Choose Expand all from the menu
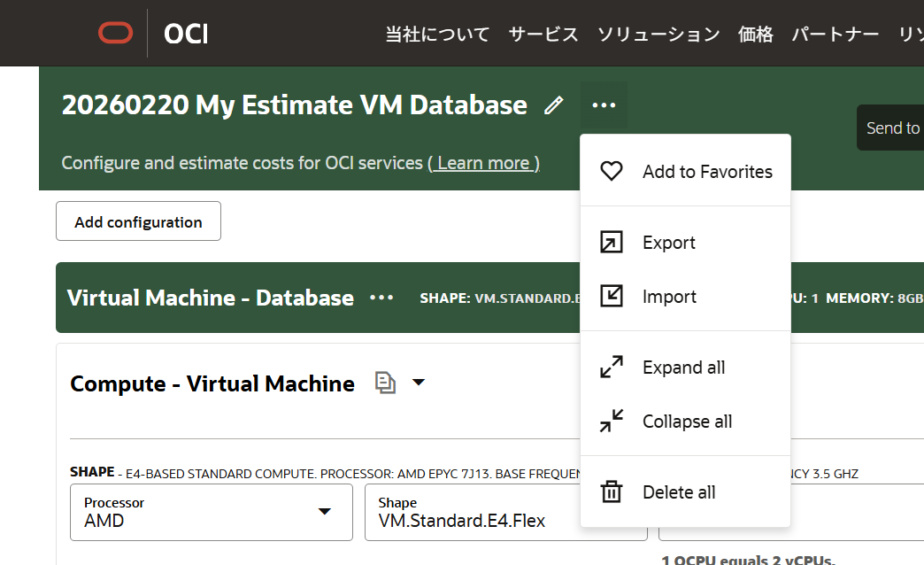 click(x=683, y=367)
